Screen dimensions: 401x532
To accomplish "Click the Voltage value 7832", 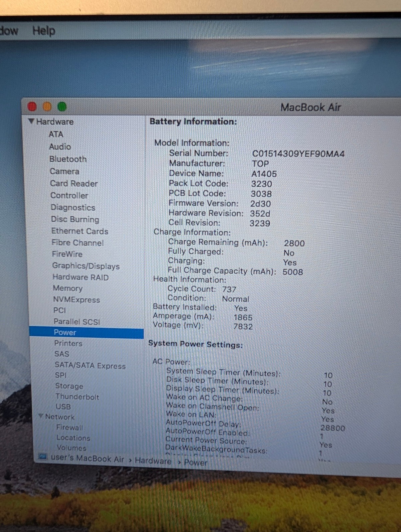I will point(243,327).
